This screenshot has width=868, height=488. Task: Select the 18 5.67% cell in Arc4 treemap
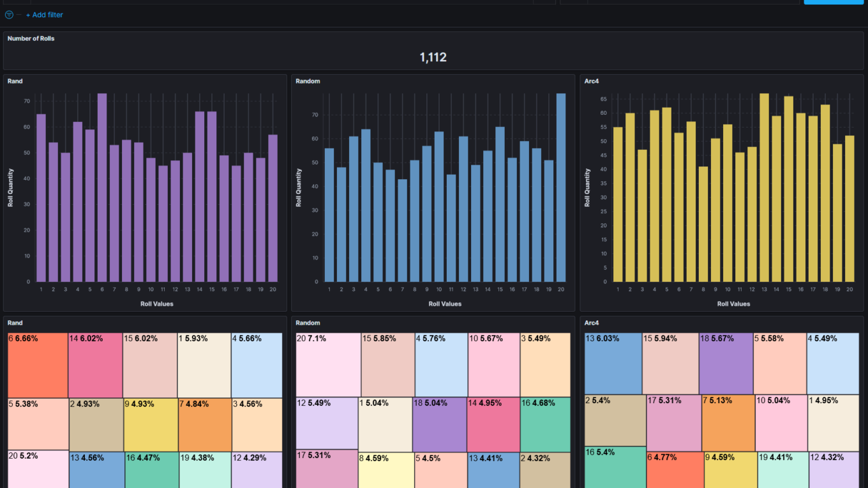[726, 364]
